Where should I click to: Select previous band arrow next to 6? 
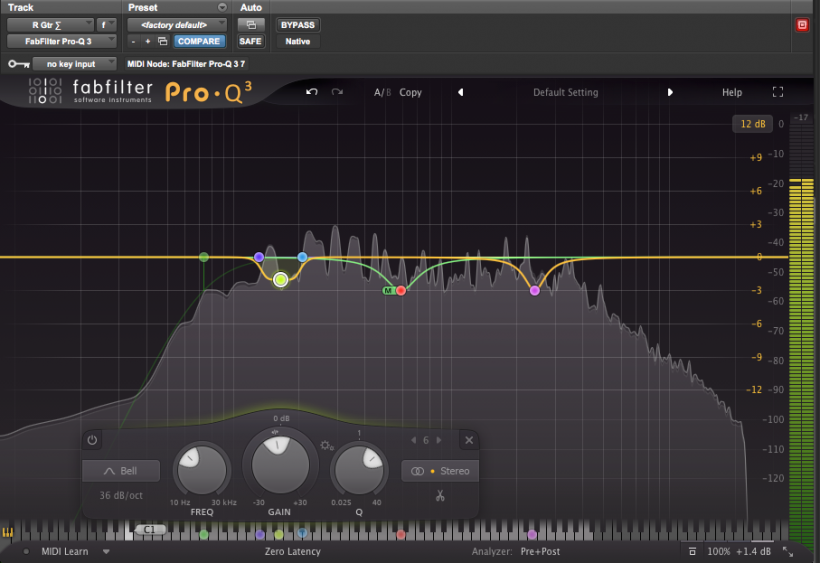413,440
